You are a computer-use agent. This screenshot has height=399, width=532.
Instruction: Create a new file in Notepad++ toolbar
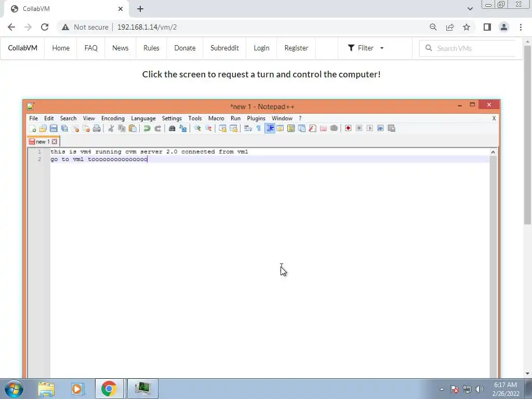pyautogui.click(x=33, y=128)
